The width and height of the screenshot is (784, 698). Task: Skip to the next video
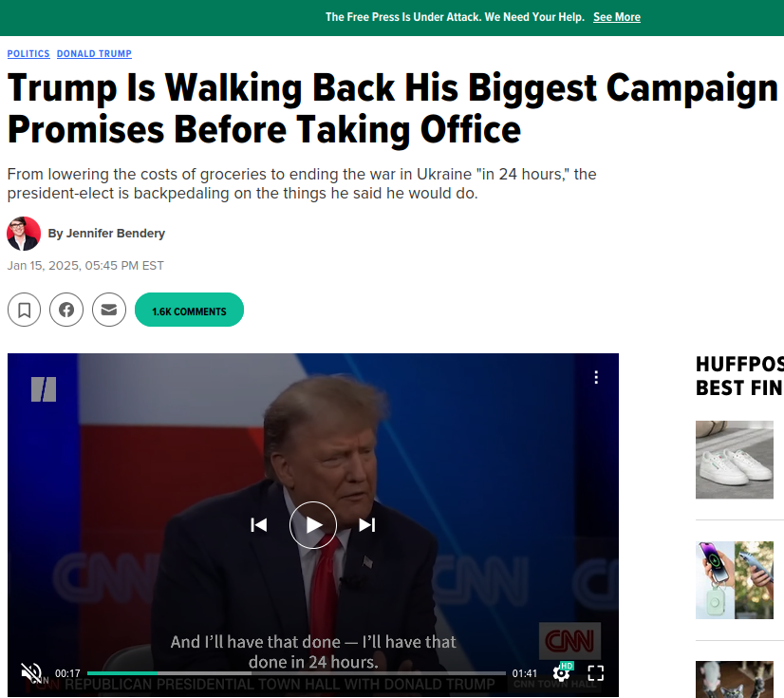point(367,525)
